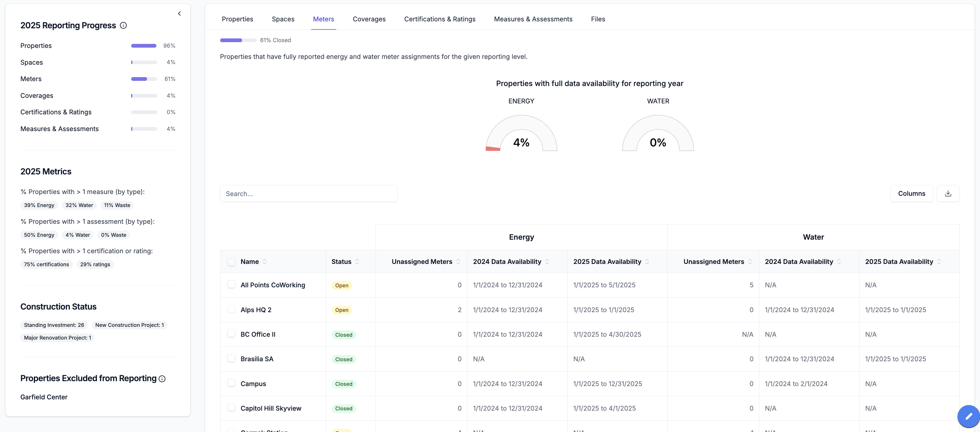Collapse the left sidebar with chevron
The image size is (980, 432).
(179, 14)
